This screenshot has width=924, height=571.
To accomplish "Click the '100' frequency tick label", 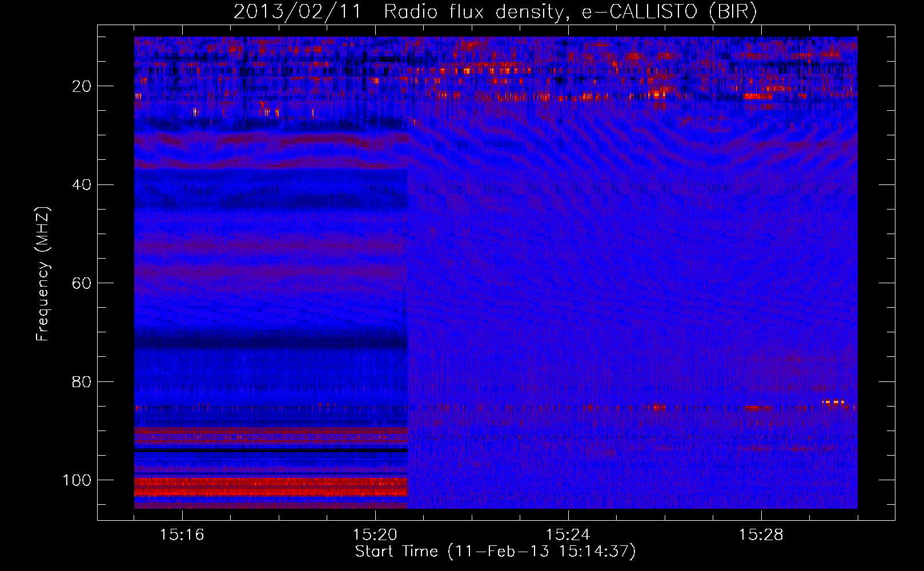I will tap(77, 480).
